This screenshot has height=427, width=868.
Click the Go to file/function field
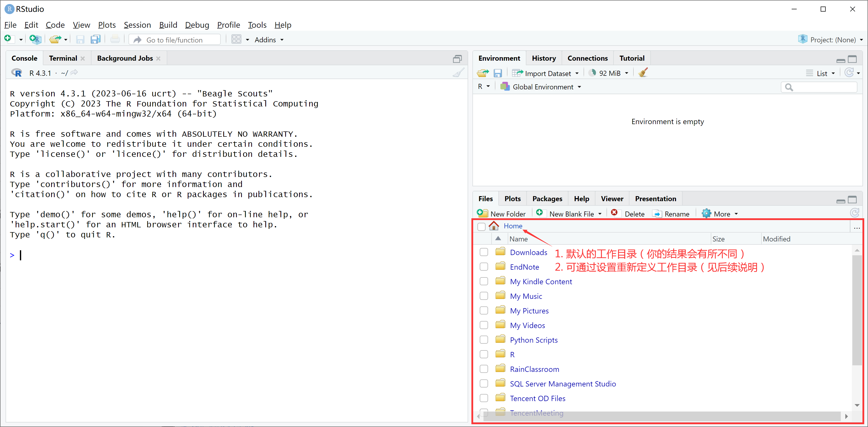click(175, 40)
